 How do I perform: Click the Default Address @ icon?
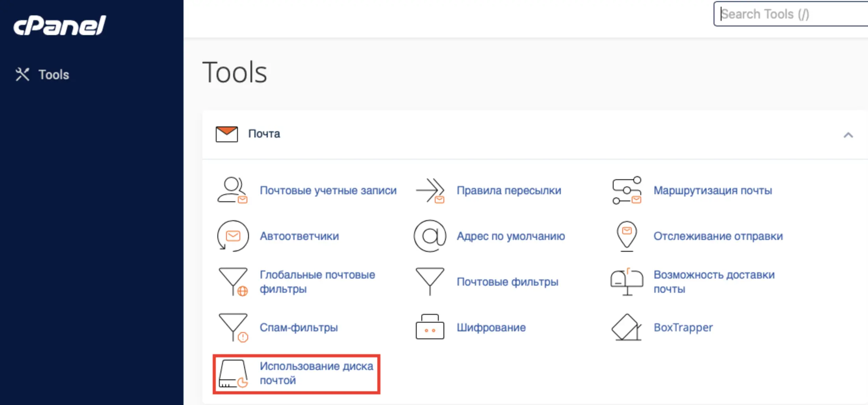[x=430, y=236]
